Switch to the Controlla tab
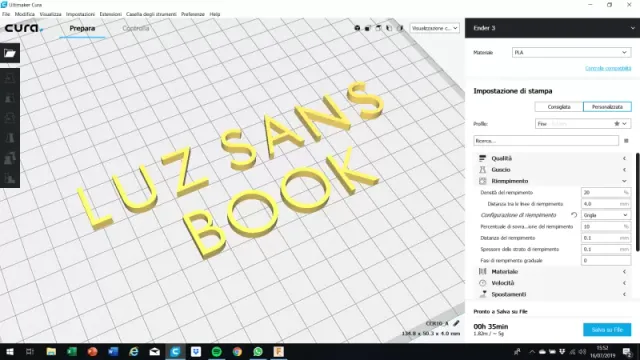This screenshot has height=360, width=640. coord(136,28)
